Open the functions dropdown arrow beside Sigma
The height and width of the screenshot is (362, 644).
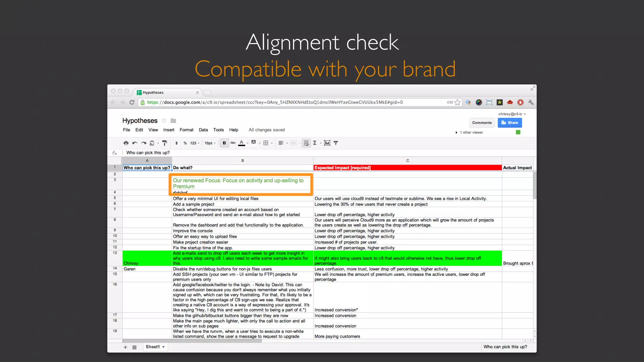[x=320, y=143]
